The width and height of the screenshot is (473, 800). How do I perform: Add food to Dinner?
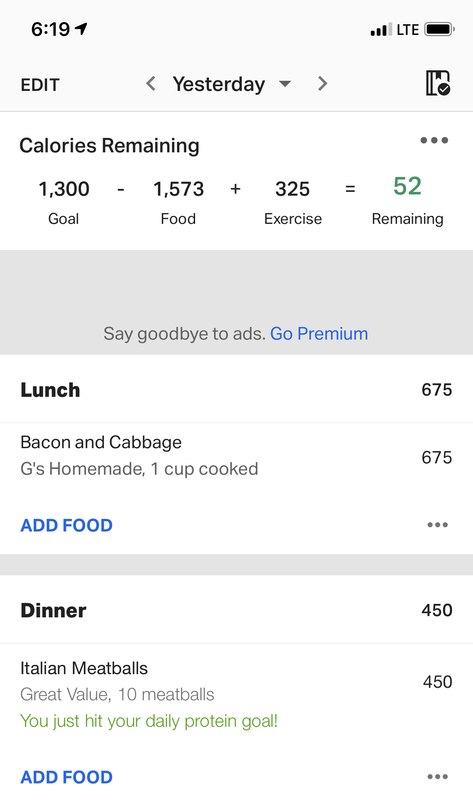click(x=66, y=777)
